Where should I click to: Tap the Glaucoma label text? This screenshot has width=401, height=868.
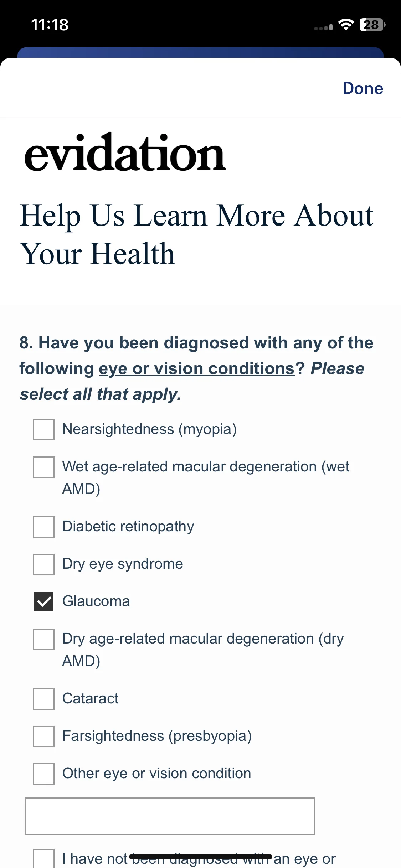(96, 601)
